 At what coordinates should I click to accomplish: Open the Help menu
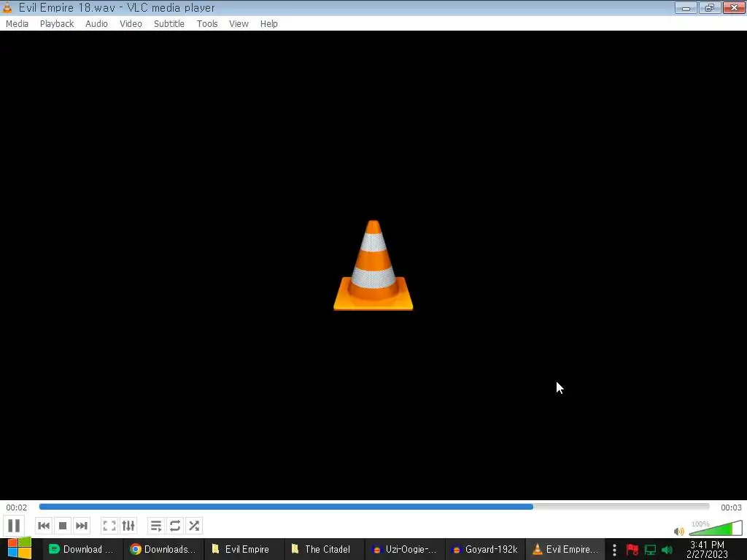[268, 24]
